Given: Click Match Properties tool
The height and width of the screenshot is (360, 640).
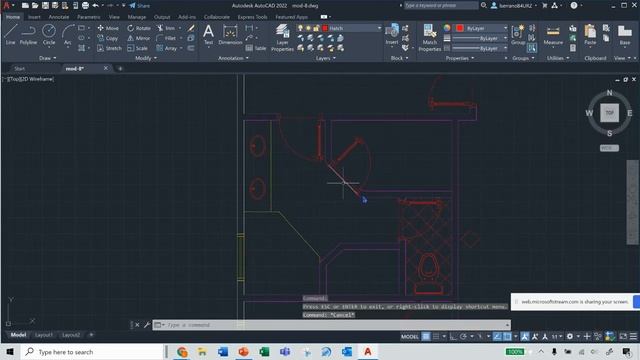Looking at the screenshot, I should (x=430, y=38).
